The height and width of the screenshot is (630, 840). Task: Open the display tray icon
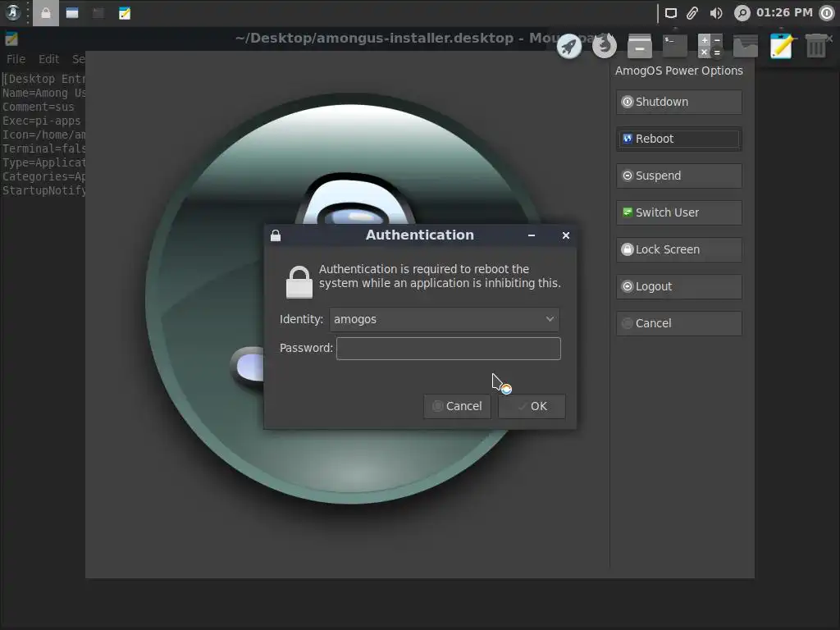click(671, 13)
